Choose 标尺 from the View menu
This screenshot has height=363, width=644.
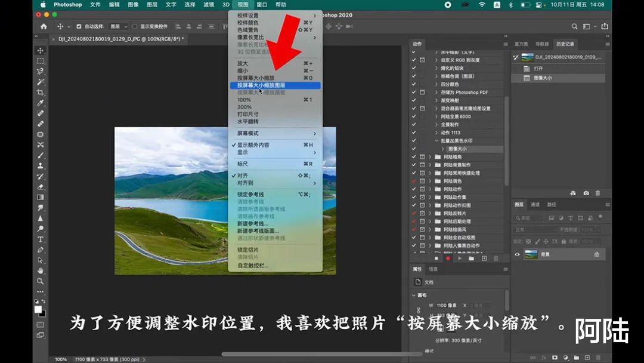click(275, 164)
